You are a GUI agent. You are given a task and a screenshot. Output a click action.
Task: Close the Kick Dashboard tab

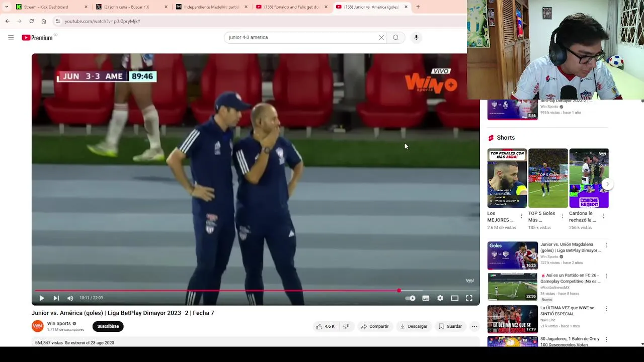[x=86, y=7]
